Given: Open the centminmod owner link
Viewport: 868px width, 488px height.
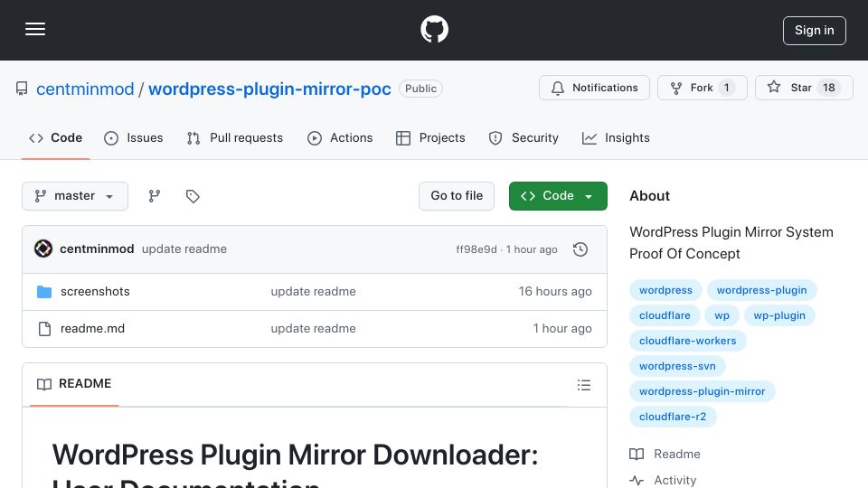Looking at the screenshot, I should pyautogui.click(x=85, y=89).
